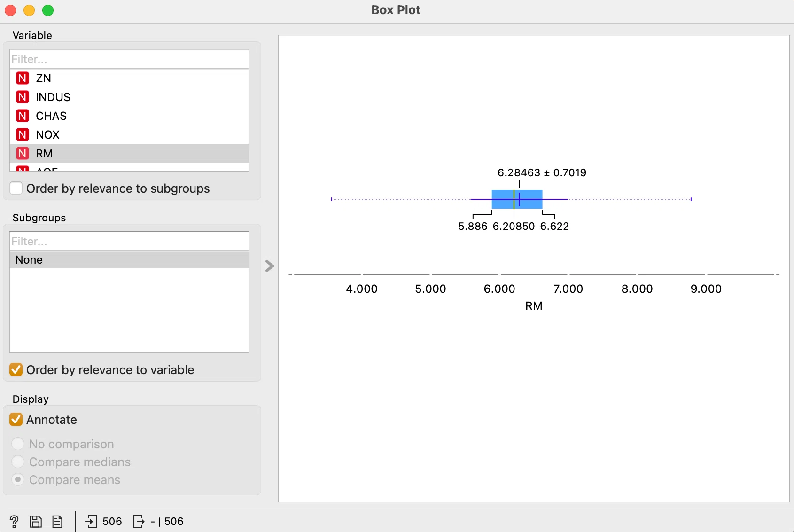Disable Order by relevance to variable
Screen dimensions: 794x532
16,370
